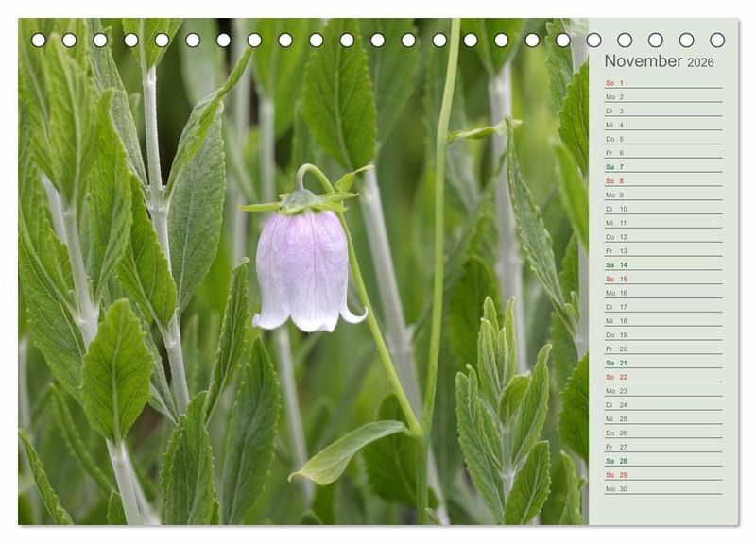756x543 pixels.
Task: Select the Di 10 date row
Action: tap(663, 209)
